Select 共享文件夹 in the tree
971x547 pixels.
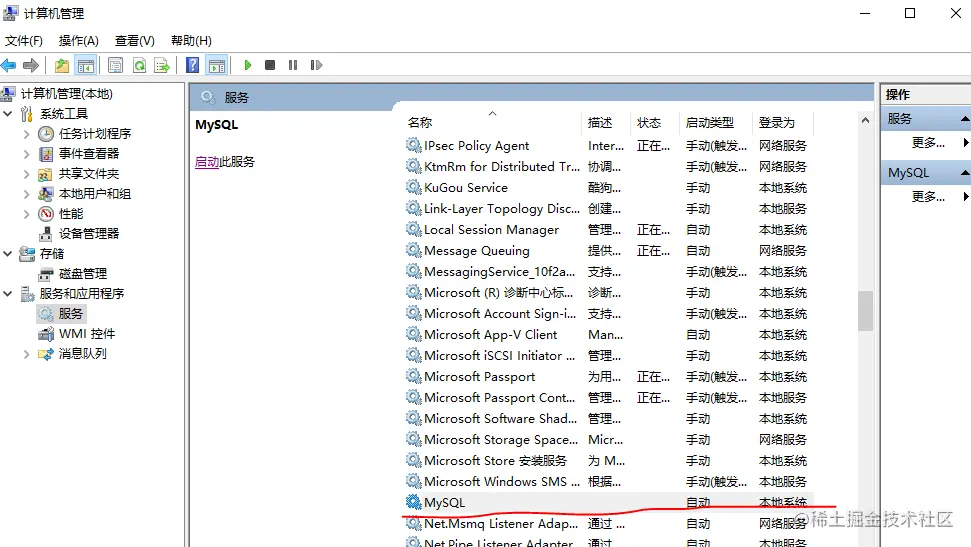tap(89, 174)
